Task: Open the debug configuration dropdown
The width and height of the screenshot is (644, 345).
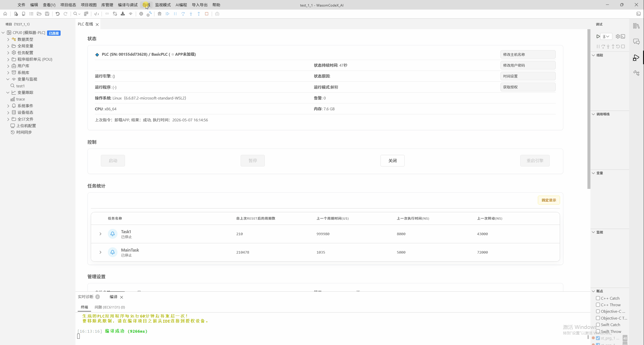Action: [606, 37]
